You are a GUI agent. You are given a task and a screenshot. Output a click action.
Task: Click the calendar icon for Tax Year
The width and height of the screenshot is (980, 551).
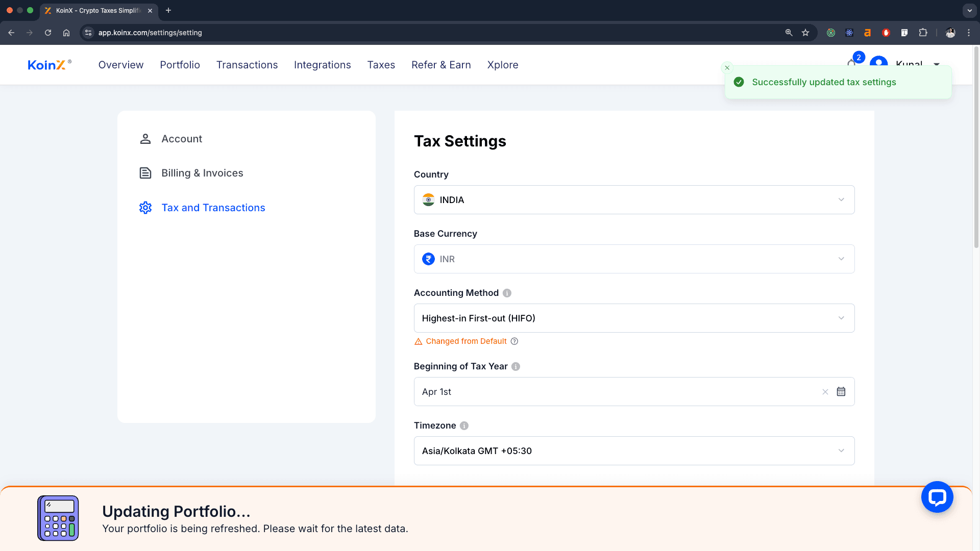tap(840, 391)
